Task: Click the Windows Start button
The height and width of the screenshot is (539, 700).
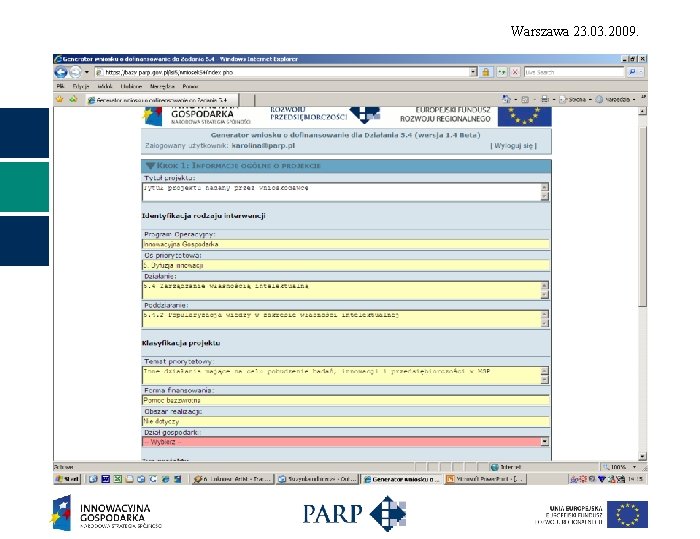Action: pos(67,479)
